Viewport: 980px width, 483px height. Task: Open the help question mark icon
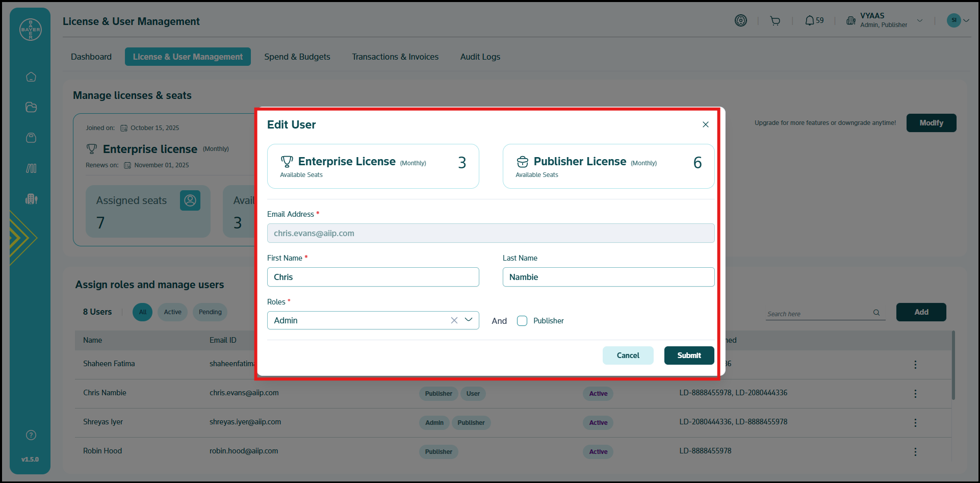point(31,435)
